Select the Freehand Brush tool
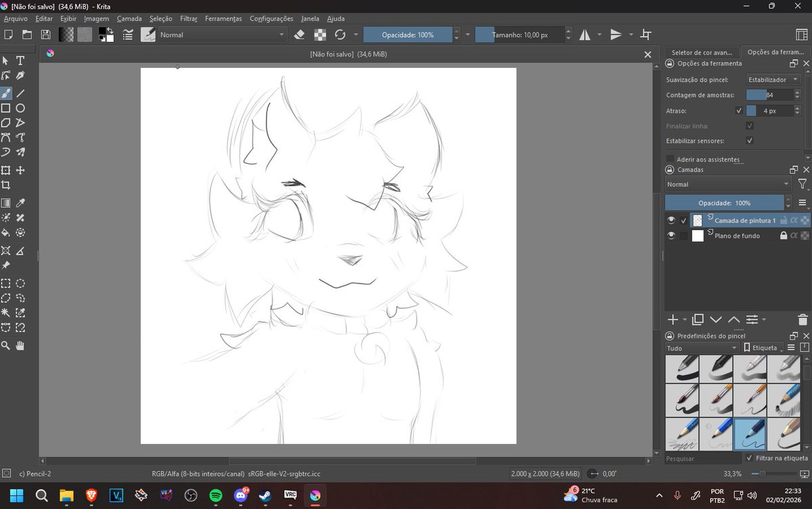This screenshot has height=509, width=812. (5, 93)
